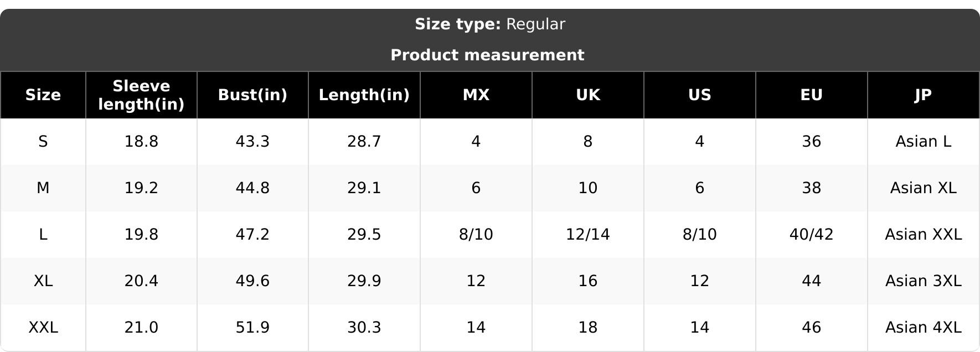The image size is (980, 352).
Task: Click the Asian 4XL cell
Action: [x=924, y=328]
